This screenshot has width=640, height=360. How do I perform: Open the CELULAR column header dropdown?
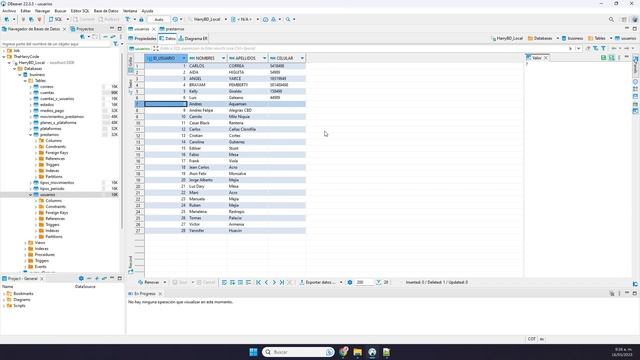pos(302,58)
